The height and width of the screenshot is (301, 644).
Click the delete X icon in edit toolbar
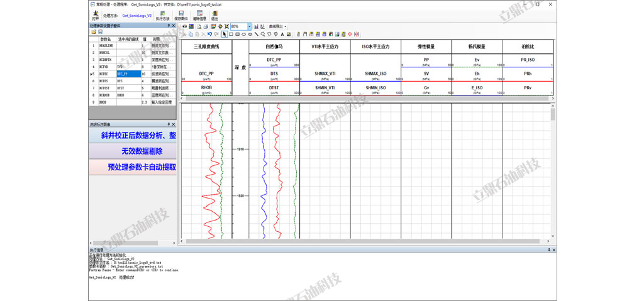coord(204,34)
